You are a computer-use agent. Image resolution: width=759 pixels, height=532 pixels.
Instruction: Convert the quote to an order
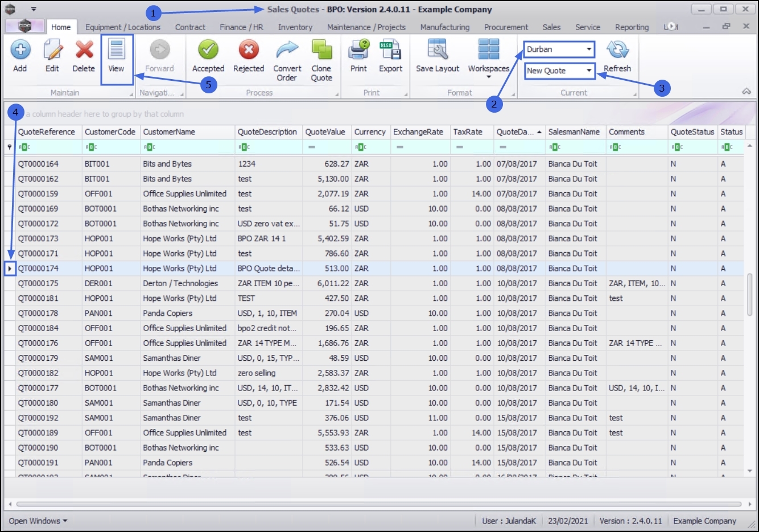pos(287,61)
